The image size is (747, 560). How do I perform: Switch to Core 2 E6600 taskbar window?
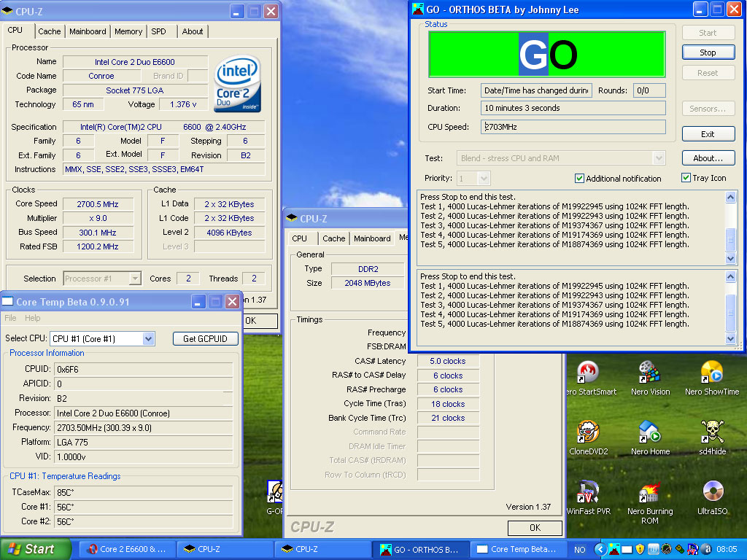pos(126,550)
